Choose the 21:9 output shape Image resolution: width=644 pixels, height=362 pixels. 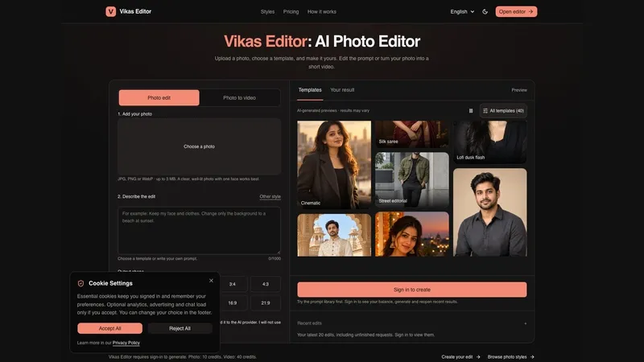click(x=266, y=303)
